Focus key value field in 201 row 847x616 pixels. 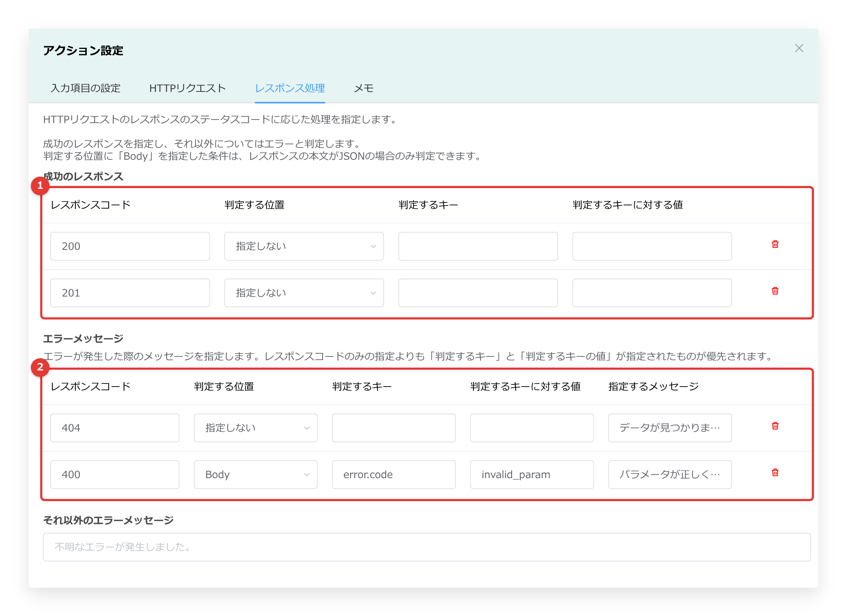(x=652, y=293)
